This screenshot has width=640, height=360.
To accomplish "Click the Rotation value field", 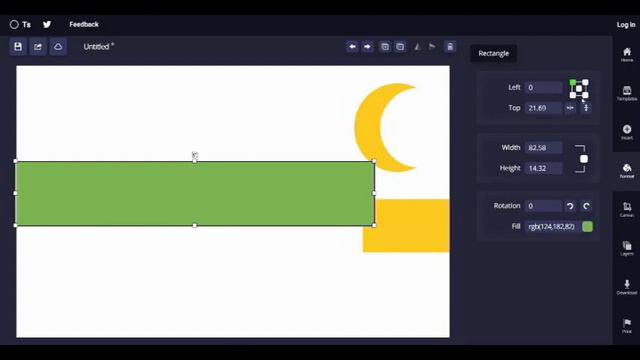I will pos(543,206).
